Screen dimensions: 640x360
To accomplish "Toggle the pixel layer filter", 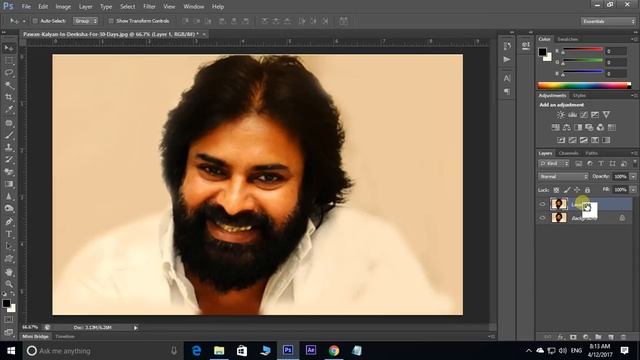I will (578, 164).
